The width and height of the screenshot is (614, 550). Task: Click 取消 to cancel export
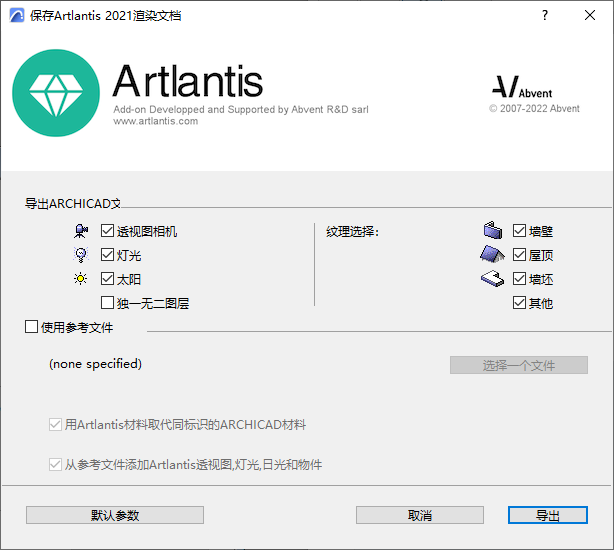click(x=420, y=515)
